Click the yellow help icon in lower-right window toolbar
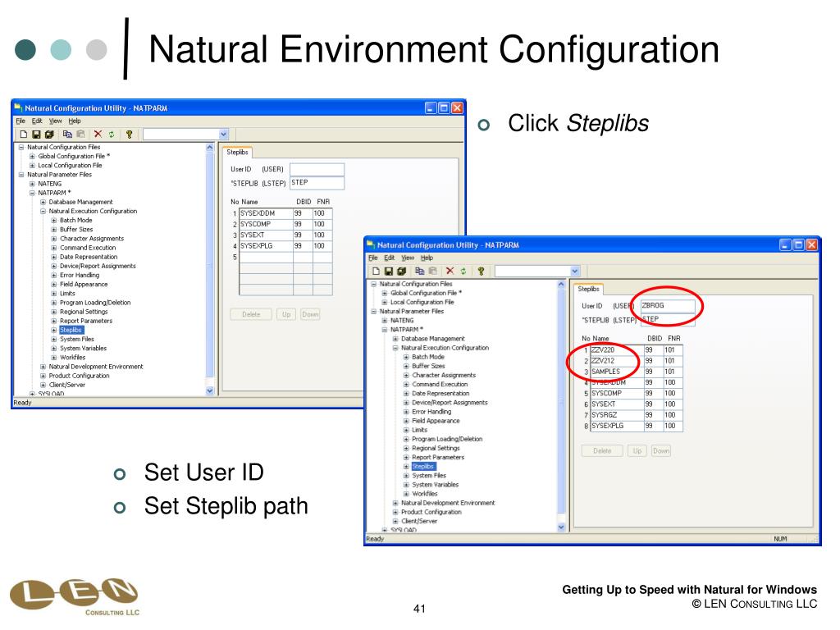 pyautogui.click(x=481, y=272)
